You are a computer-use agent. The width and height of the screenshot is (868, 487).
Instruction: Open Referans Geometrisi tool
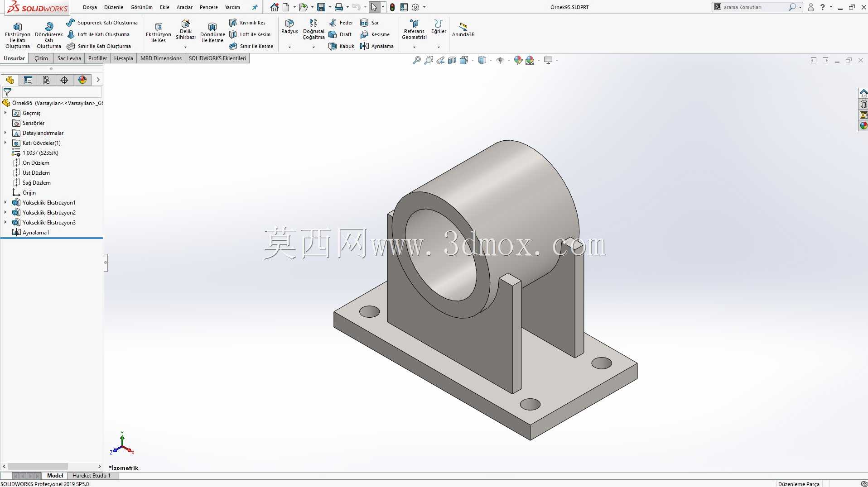click(414, 30)
